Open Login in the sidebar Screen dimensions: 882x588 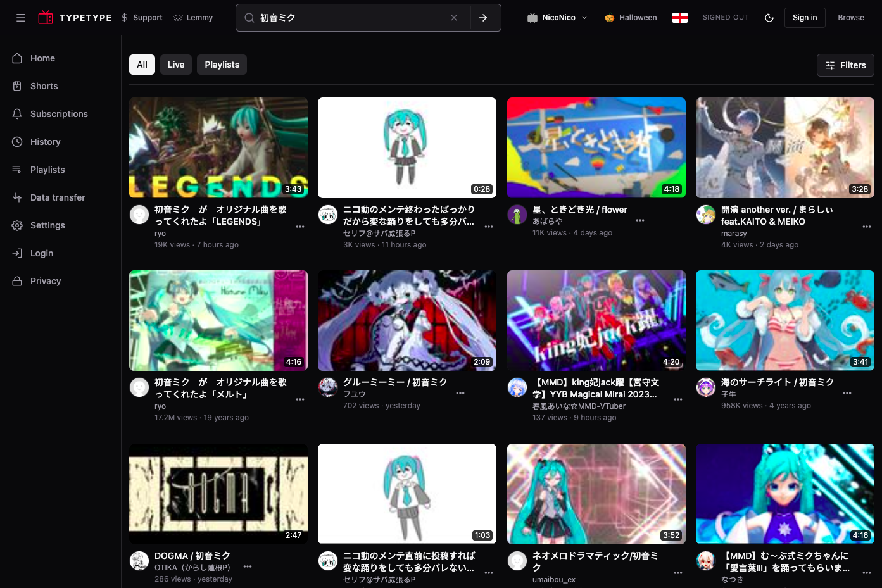(x=60, y=253)
